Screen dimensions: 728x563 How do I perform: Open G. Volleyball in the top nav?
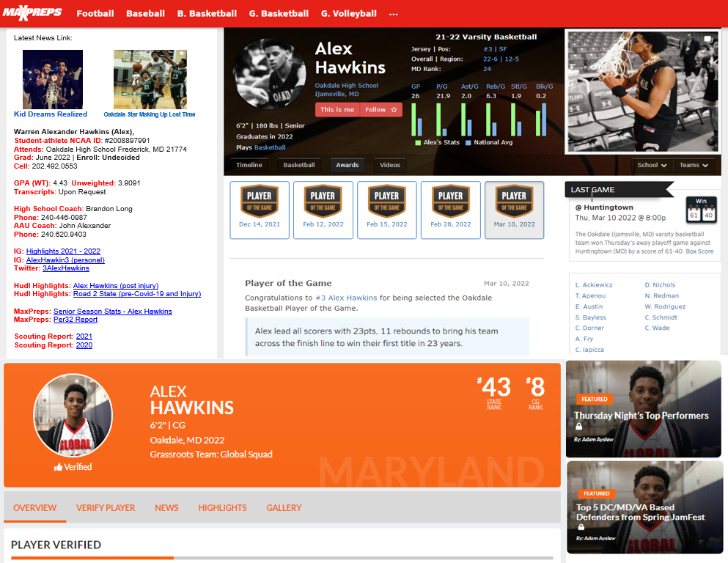tap(349, 13)
